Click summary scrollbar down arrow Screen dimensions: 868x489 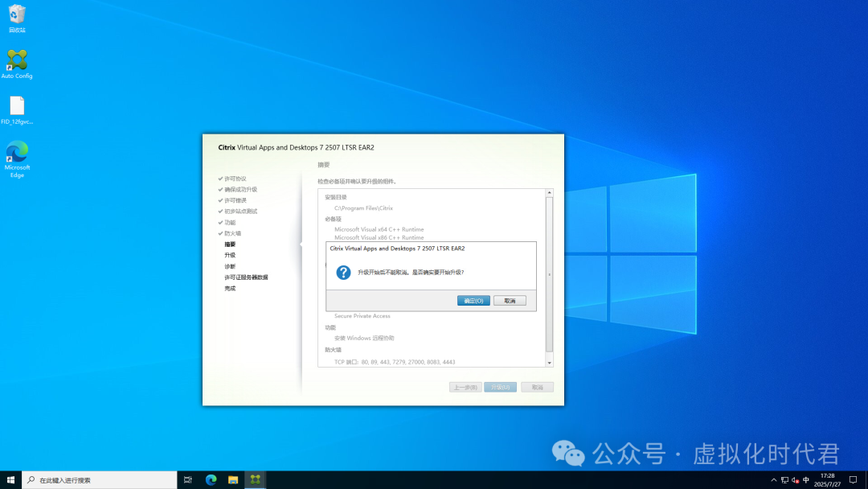pos(549,363)
